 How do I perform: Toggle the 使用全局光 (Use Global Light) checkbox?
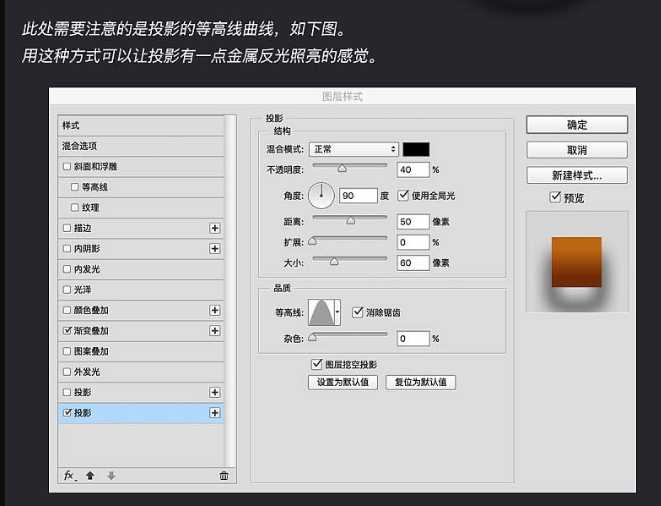click(x=404, y=195)
